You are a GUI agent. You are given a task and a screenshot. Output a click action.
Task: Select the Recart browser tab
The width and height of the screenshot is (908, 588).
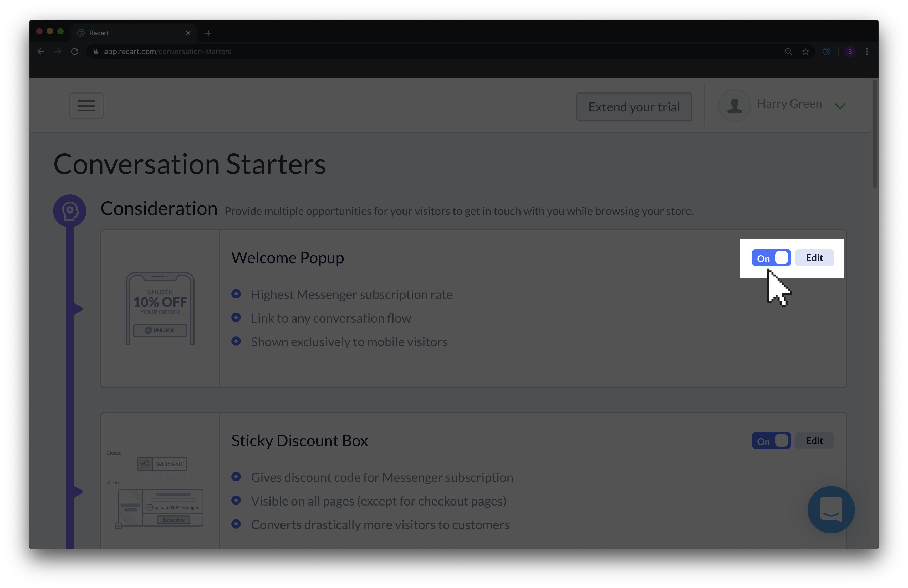point(134,33)
